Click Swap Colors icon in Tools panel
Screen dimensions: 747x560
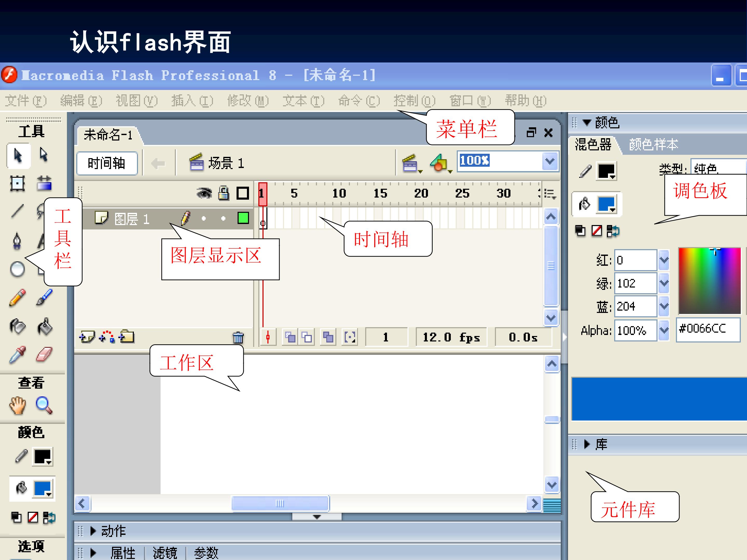click(x=49, y=517)
